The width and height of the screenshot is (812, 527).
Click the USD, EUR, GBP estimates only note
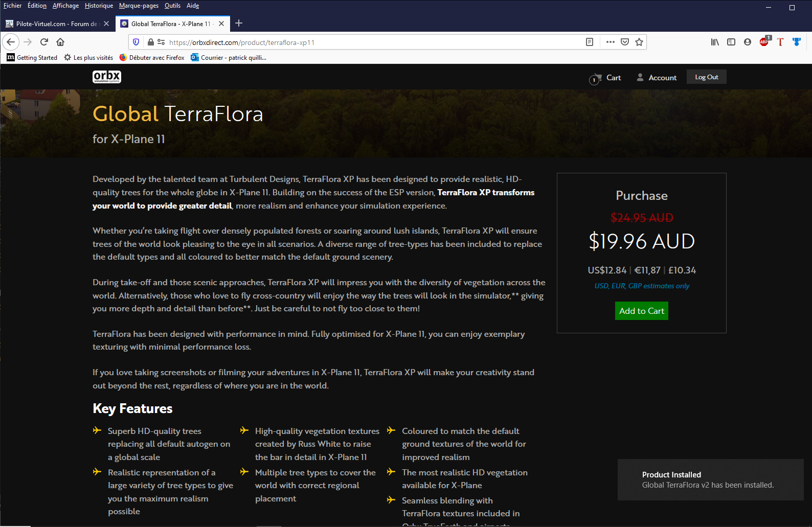click(x=642, y=286)
